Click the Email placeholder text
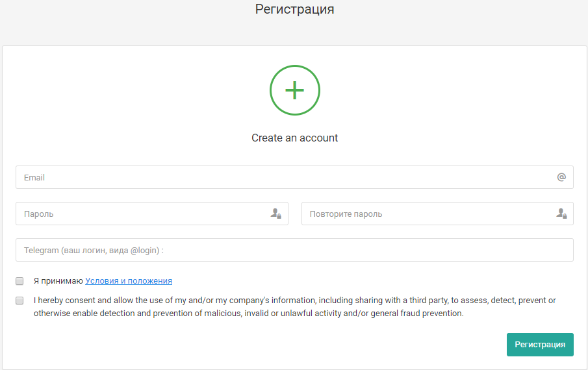Screen dimensions: 588x370 [x=34, y=177]
